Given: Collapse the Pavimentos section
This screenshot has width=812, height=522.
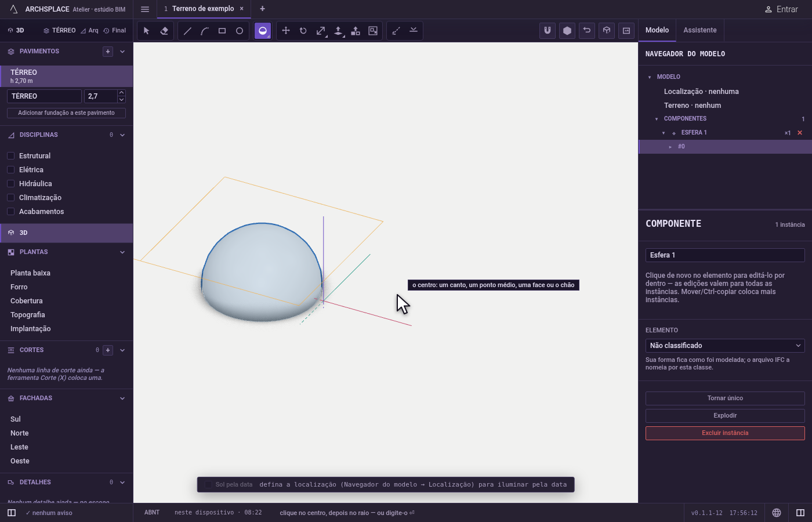Looking at the screenshot, I should tap(122, 52).
